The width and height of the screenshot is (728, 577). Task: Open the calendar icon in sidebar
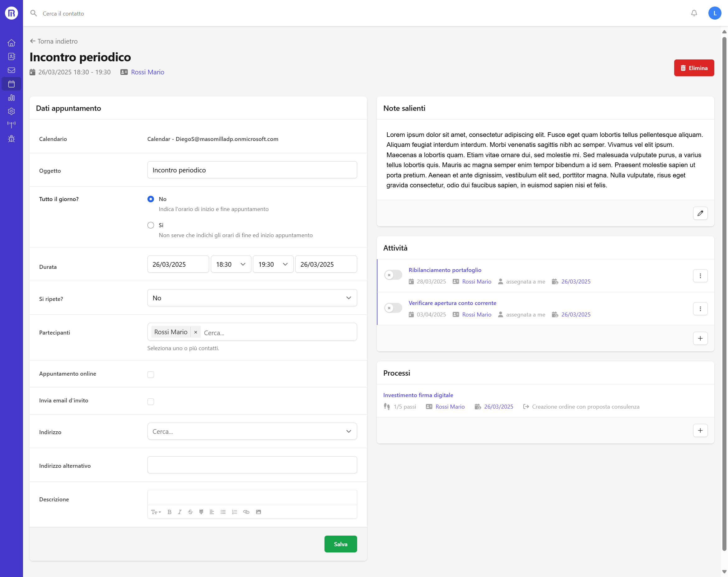click(x=12, y=84)
